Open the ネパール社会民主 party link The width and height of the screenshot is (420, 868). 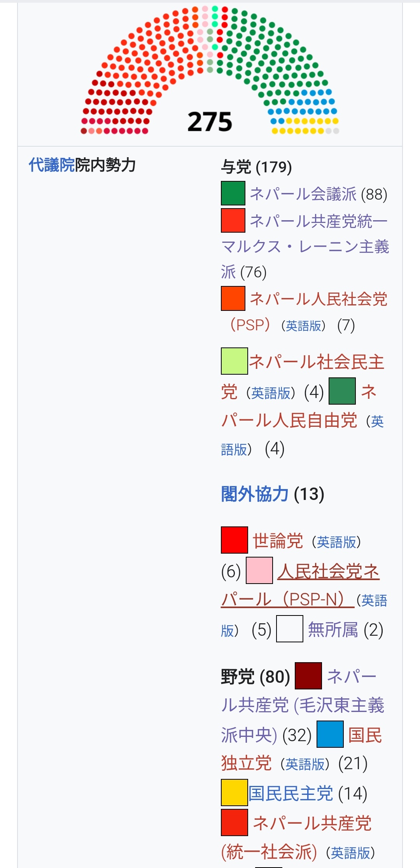[317, 362]
